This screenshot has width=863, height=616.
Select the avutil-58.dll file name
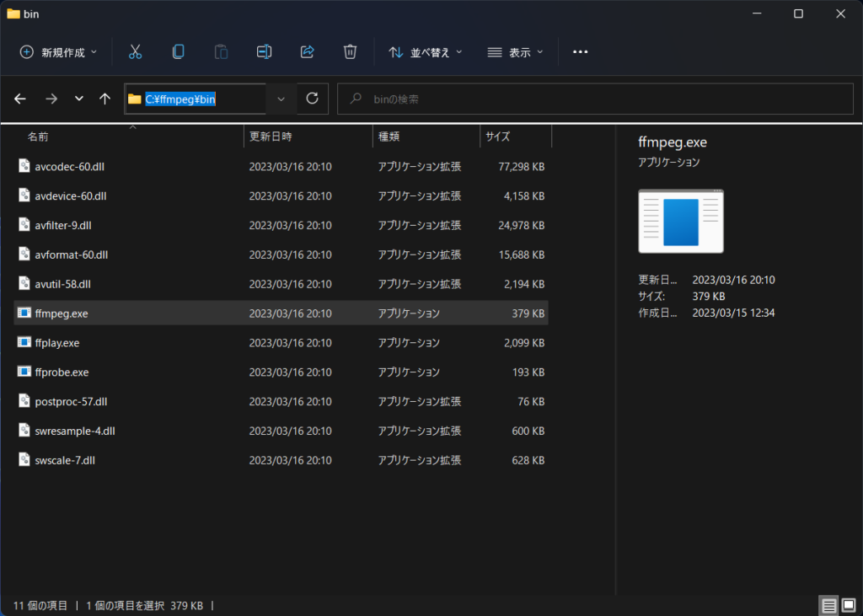pyautogui.click(x=62, y=284)
